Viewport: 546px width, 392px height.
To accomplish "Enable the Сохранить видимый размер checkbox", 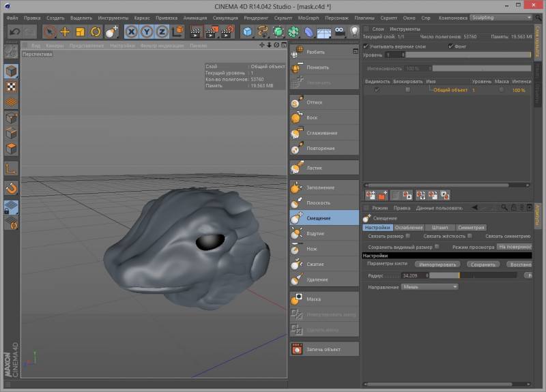I will click(x=437, y=247).
